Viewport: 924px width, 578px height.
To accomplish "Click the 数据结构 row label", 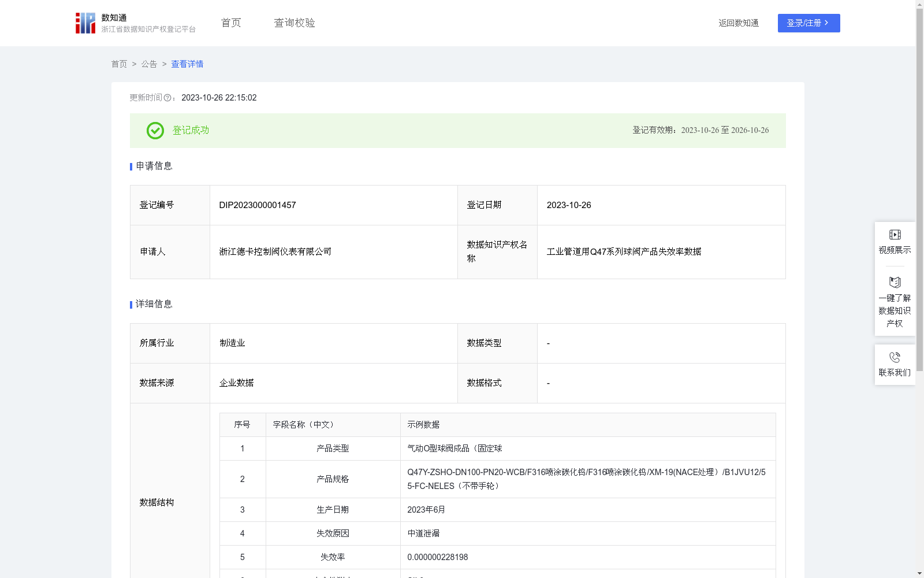I will click(x=157, y=503).
